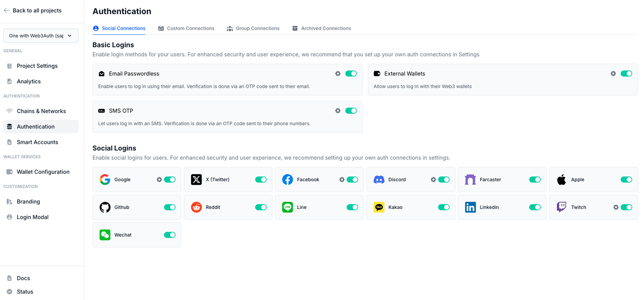Click the back arrow to all projects
Screen dimensions: 644x300
click(x=7, y=11)
